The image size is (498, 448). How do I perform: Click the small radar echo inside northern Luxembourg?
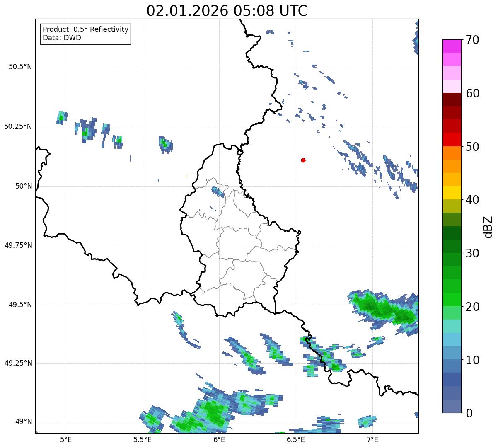click(218, 191)
